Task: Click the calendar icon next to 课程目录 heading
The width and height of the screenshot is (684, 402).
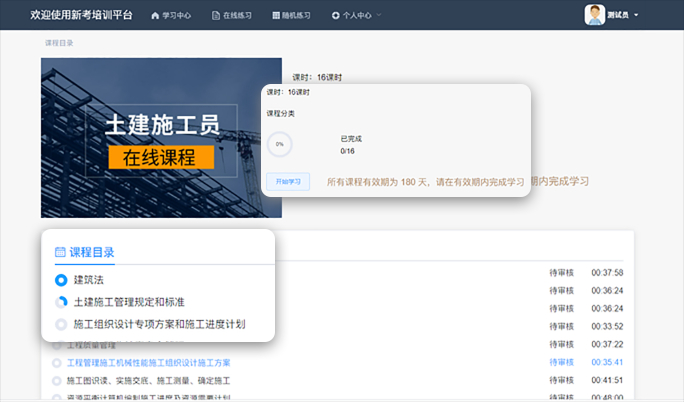Action: (x=60, y=252)
